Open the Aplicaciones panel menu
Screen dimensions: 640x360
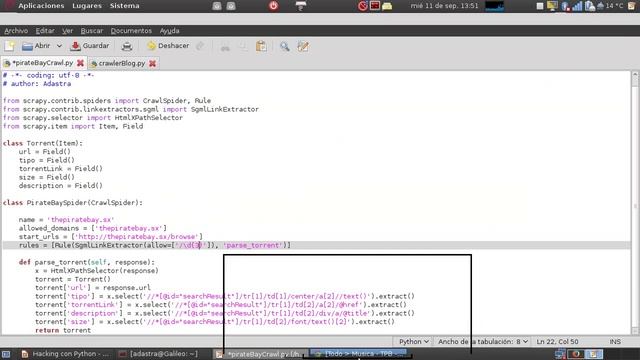pyautogui.click(x=41, y=6)
